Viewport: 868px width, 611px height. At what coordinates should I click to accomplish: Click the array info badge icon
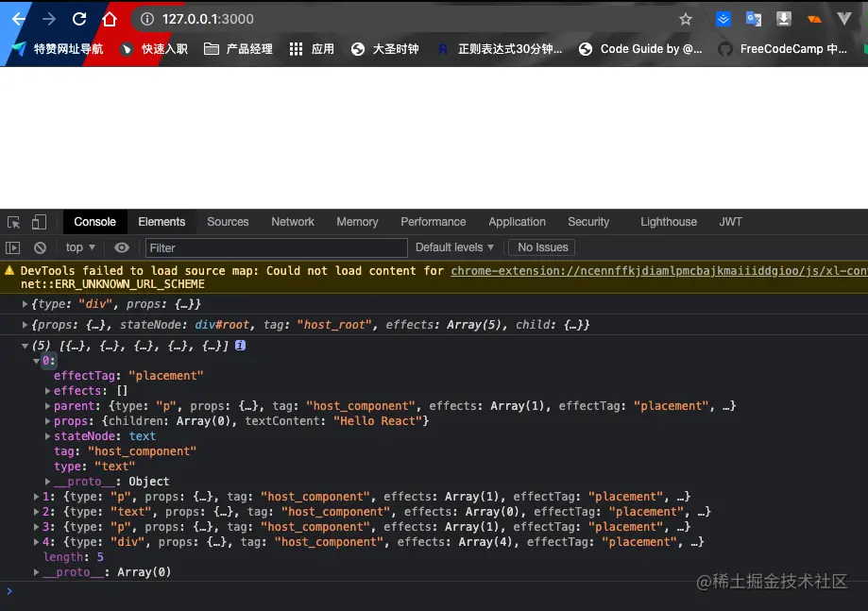pyautogui.click(x=240, y=346)
